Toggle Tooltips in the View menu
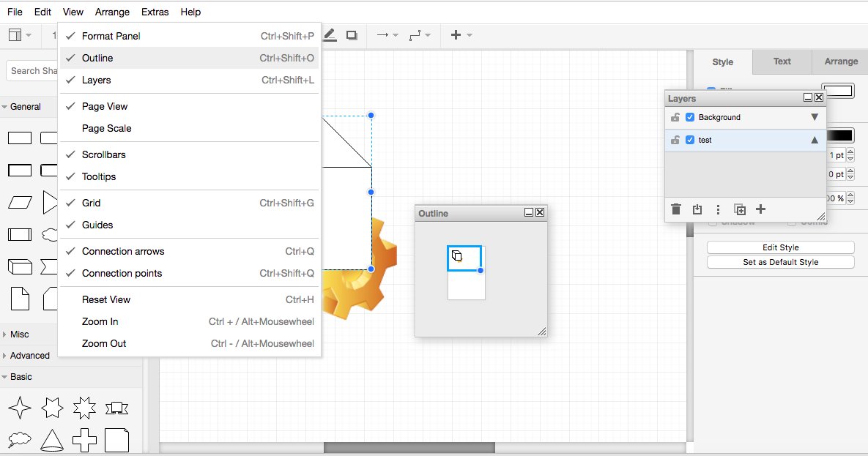 pos(189,176)
